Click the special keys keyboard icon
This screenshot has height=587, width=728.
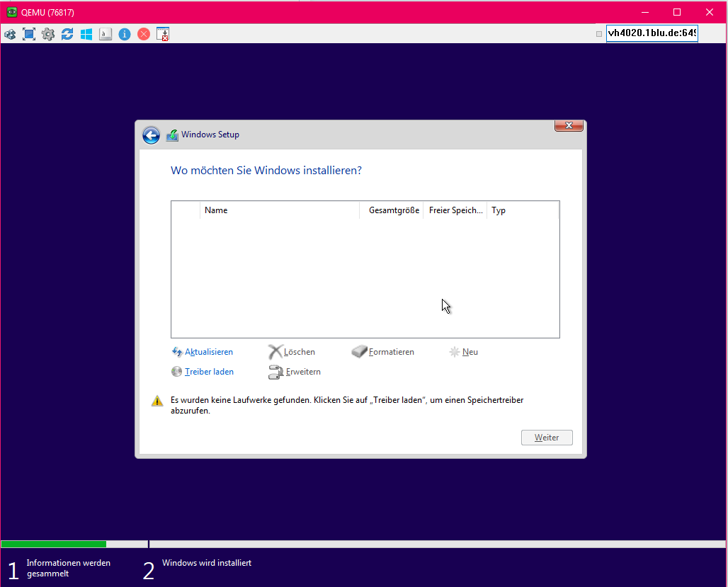coord(106,35)
